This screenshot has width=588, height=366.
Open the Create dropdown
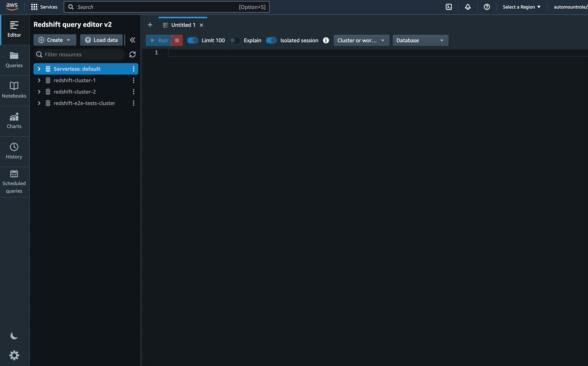[x=55, y=40]
